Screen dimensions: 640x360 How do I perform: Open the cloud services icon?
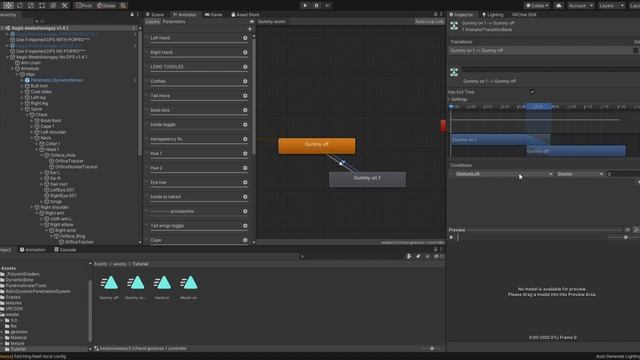pos(559,6)
